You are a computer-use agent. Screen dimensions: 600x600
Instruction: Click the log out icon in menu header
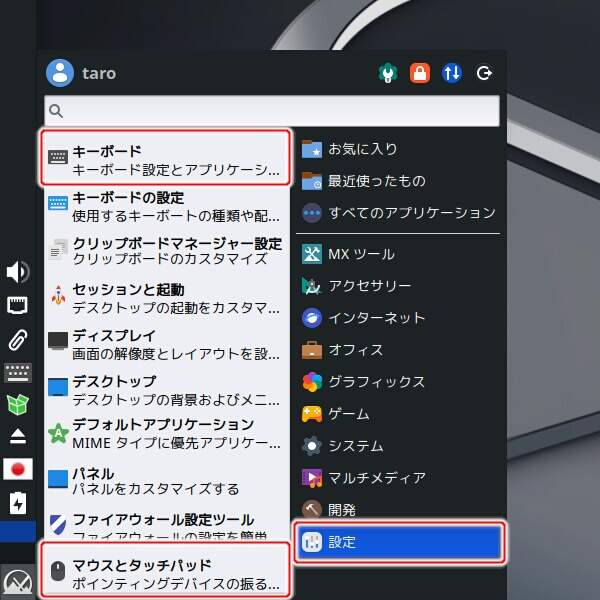(x=485, y=73)
